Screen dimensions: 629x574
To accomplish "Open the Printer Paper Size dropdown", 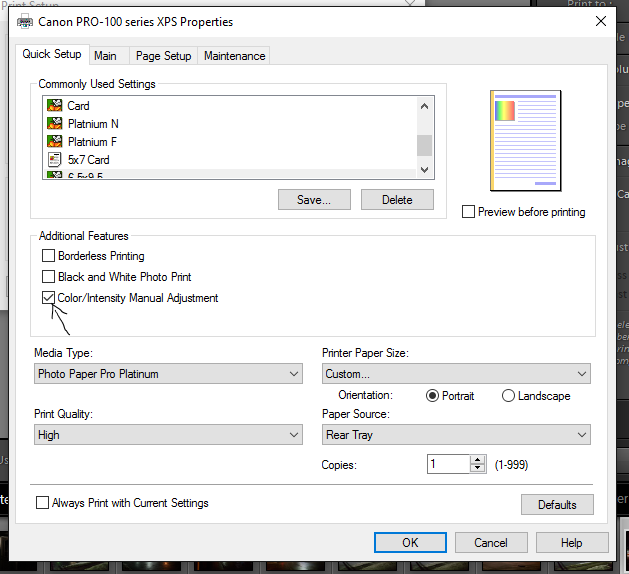I will 456,374.
